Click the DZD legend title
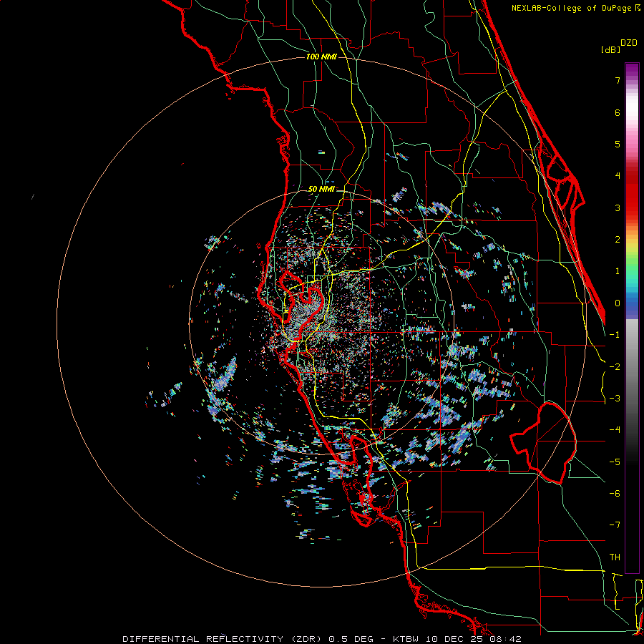The height and width of the screenshot is (644, 644). pyautogui.click(x=629, y=43)
